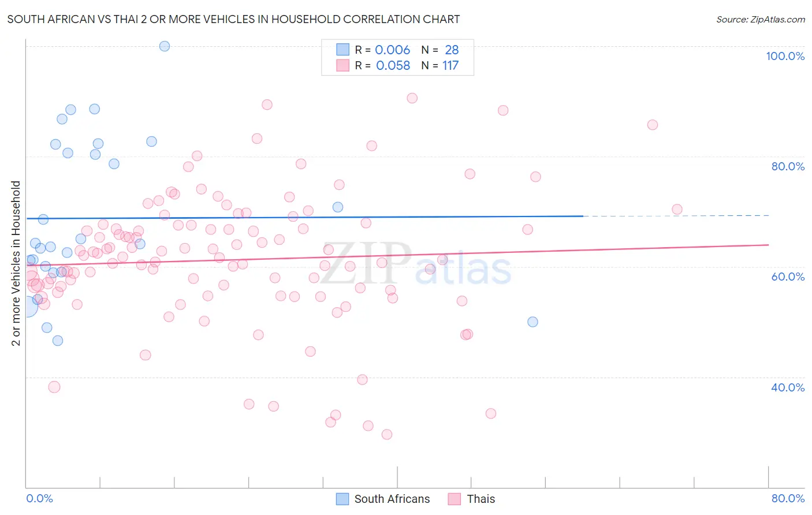
Task: Click the 40.0% y-axis label
Action: click(x=788, y=387)
